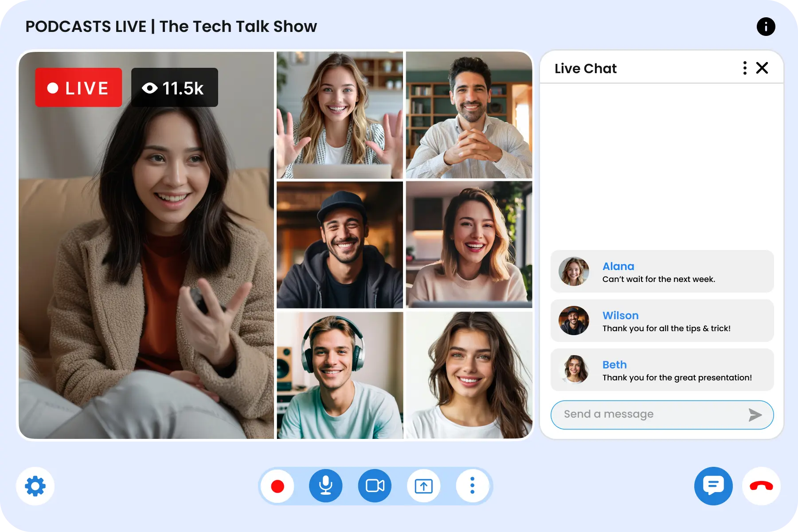This screenshot has height=532, width=798.
Task: Click Beth's avatar in the chat
Action: [574, 370]
